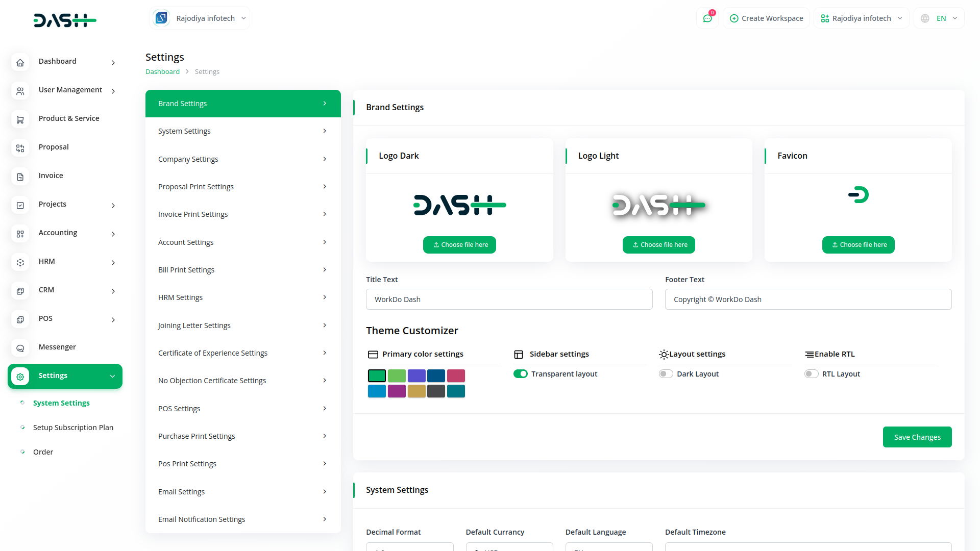The image size is (980, 551).
Task: Switch to Email Settings section
Action: click(x=243, y=491)
